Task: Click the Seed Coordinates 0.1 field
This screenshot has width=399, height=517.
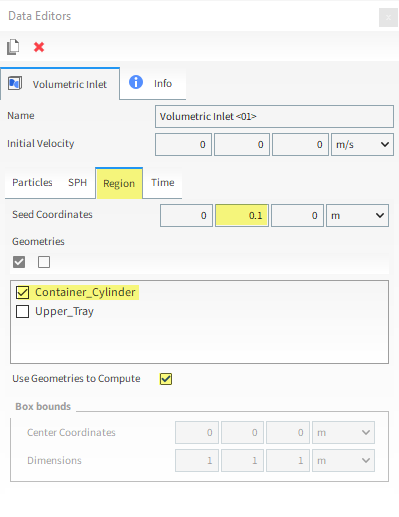Action: 242,216
